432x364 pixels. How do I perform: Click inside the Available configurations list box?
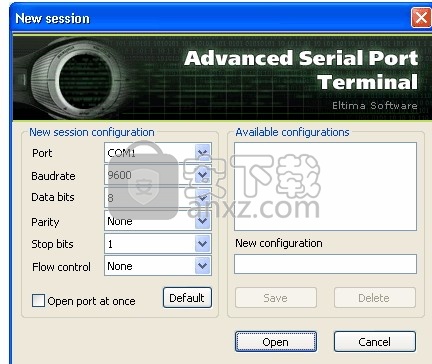(325, 186)
